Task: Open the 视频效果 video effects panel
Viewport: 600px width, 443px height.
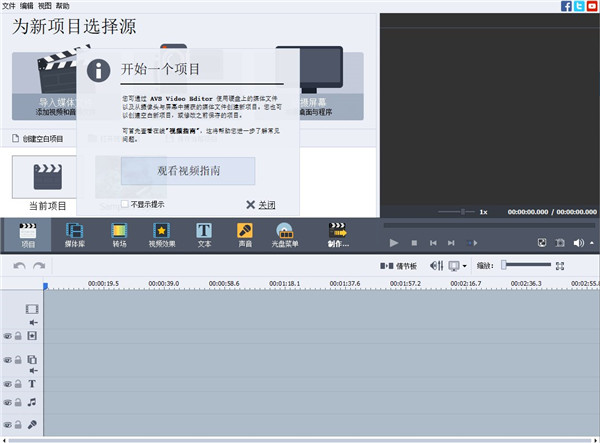Action: (162, 234)
